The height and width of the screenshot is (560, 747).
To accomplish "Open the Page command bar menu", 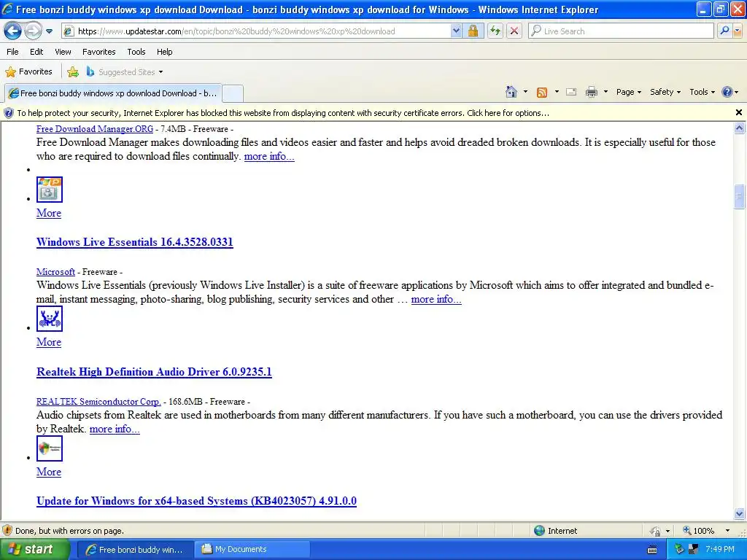I will (628, 92).
